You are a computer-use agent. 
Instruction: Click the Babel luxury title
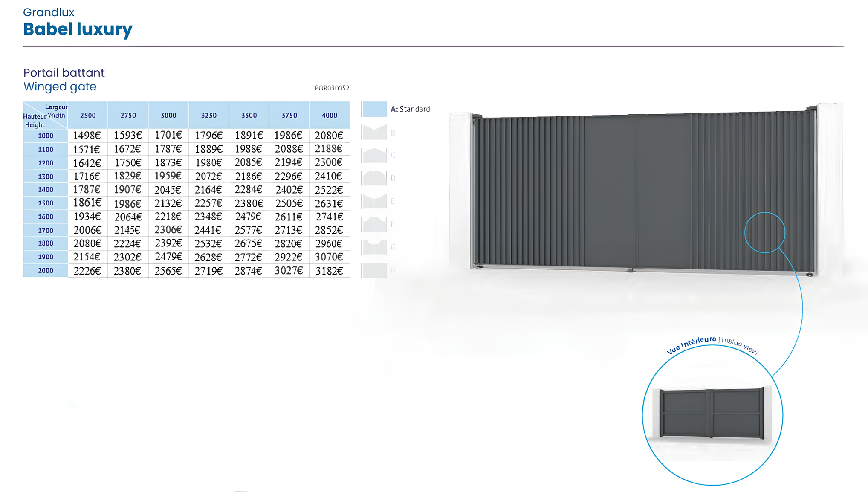[78, 29]
